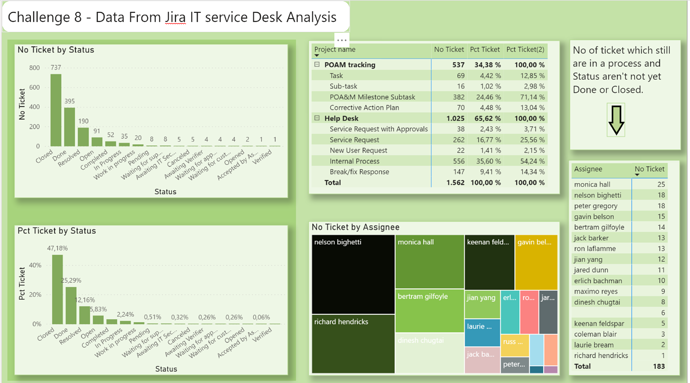The height and width of the screenshot is (383, 690).
Task: Select the Resolved bar showing 190
Action: [x=83, y=137]
